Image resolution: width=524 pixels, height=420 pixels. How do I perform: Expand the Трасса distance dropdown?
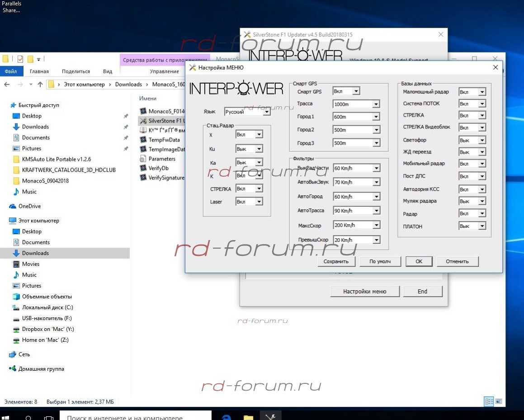(x=376, y=104)
